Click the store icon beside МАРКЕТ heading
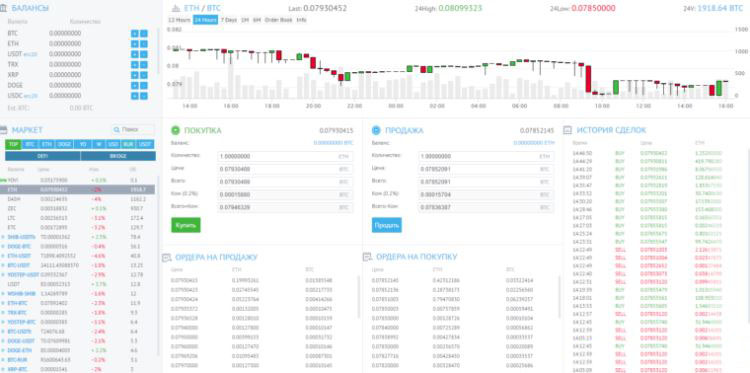This screenshot has width=750, height=373. (x=3, y=130)
